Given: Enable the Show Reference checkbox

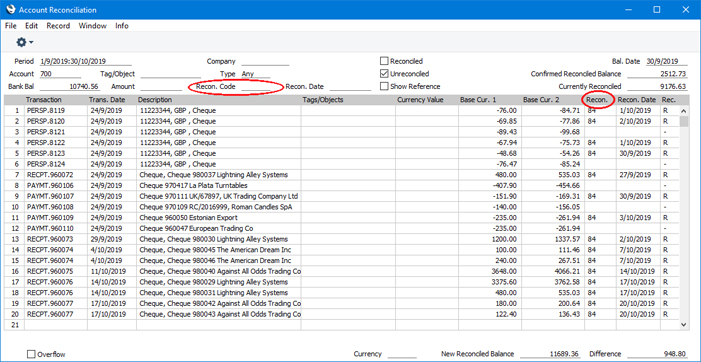Looking at the screenshot, I should click(x=384, y=86).
